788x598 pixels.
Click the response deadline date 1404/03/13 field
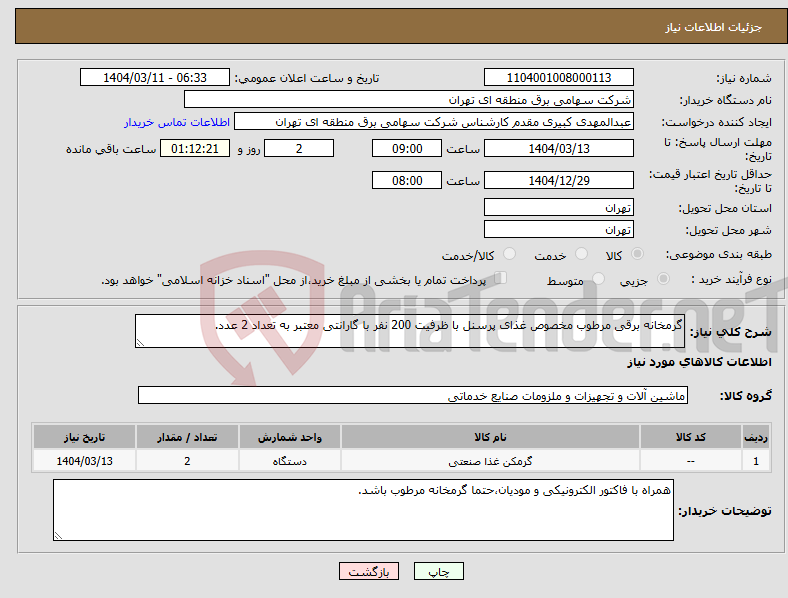coord(558,149)
